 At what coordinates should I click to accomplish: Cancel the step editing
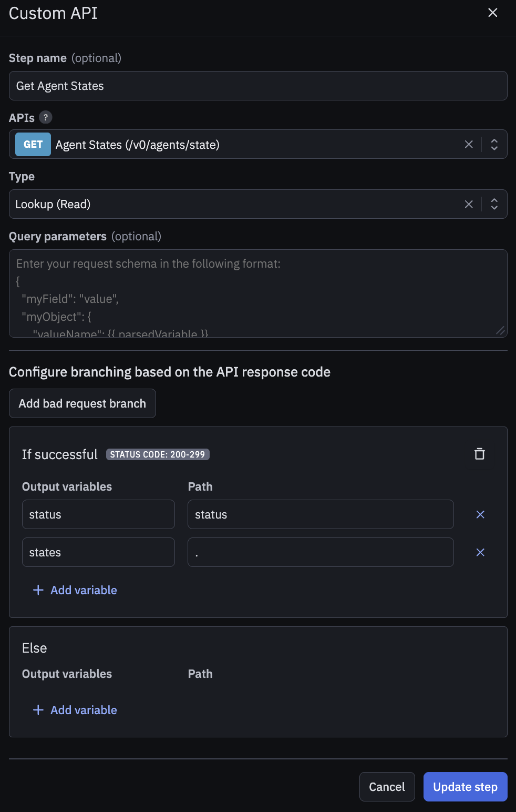point(387,787)
